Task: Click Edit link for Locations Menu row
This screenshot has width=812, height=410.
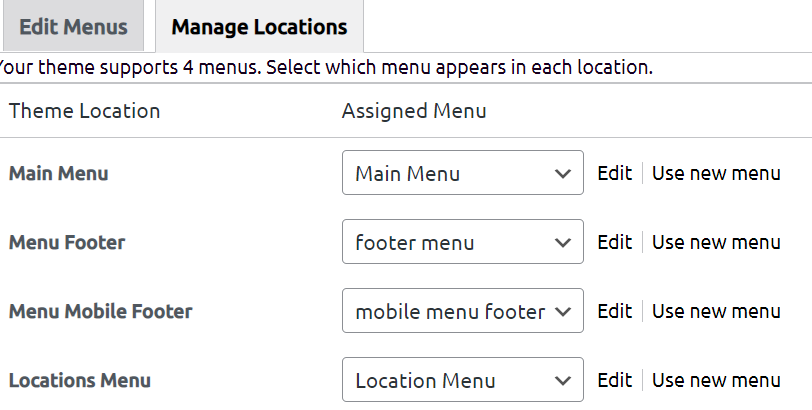Action: coord(614,380)
